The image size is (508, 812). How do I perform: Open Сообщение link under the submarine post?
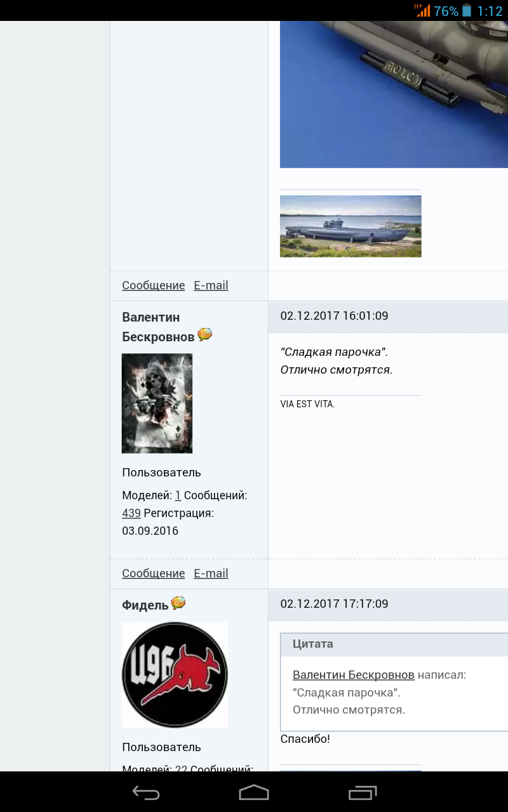tap(154, 285)
